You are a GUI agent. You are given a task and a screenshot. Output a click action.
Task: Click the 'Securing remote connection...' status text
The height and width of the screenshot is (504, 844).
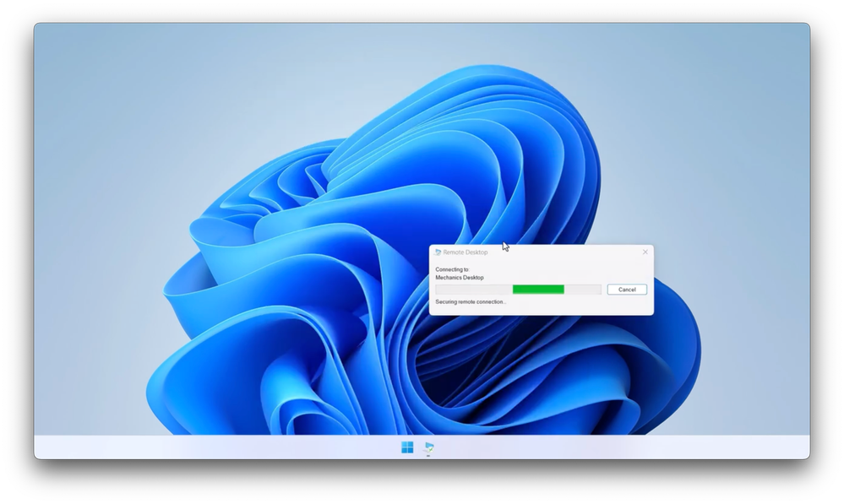point(471,301)
